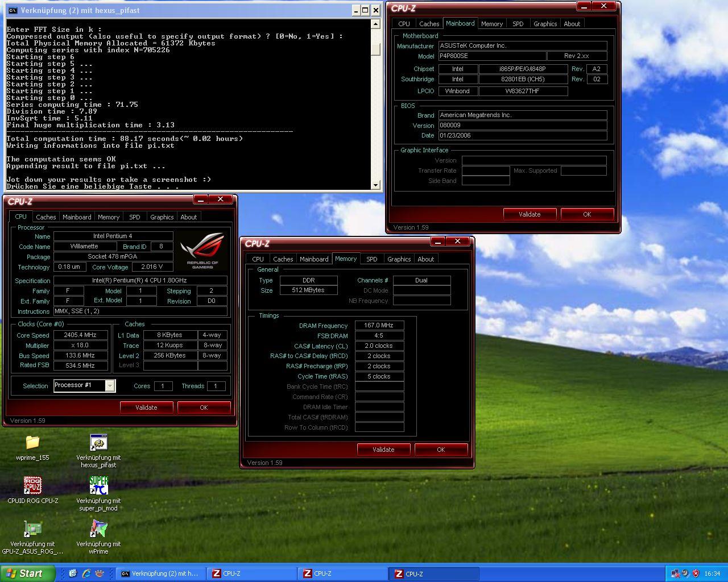Open SPD tab in Processor CPU-Z window
This screenshot has height=582, width=728.
point(134,217)
